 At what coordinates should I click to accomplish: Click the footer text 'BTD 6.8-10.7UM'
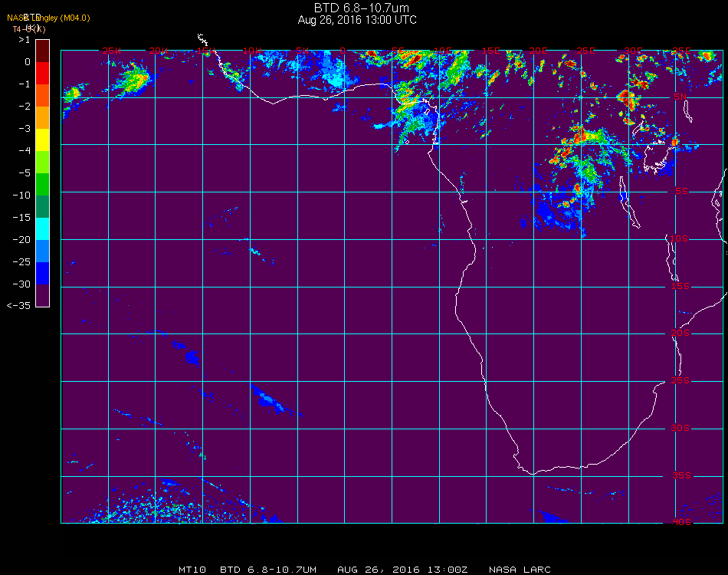268,570
